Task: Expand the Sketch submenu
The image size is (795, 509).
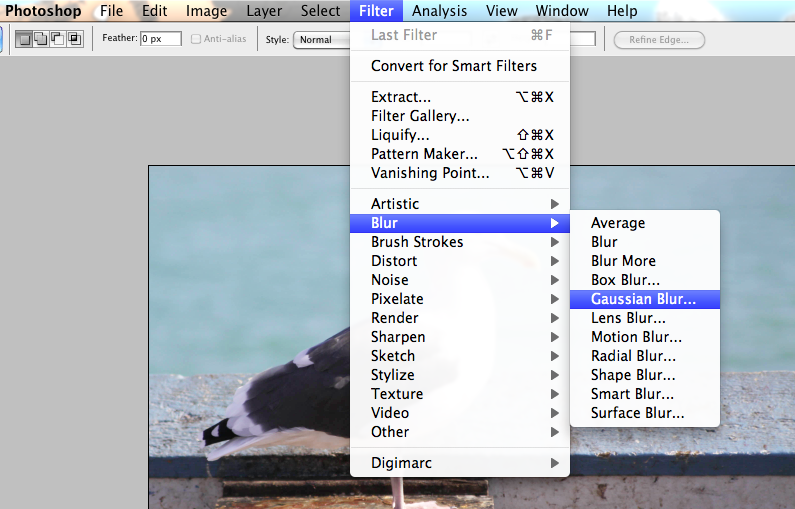Action: (x=460, y=356)
